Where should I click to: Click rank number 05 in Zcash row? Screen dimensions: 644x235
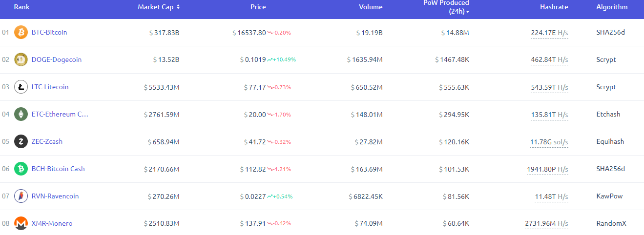click(x=6, y=142)
